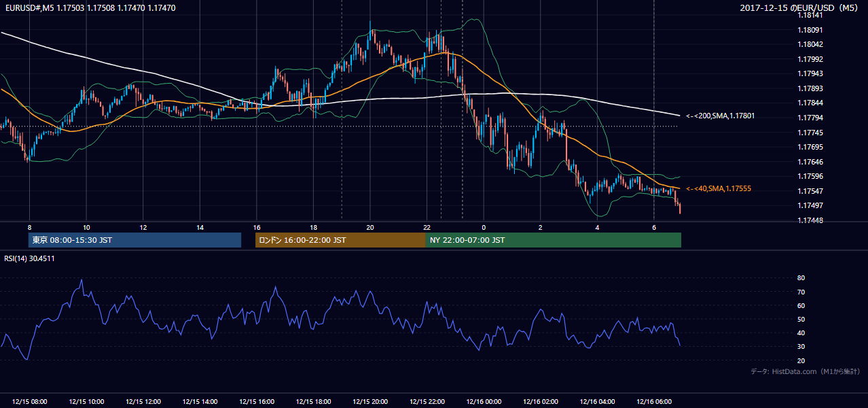Select the 200 SMA value label 1.17801
This screenshot has width=868, height=408.
tap(720, 116)
